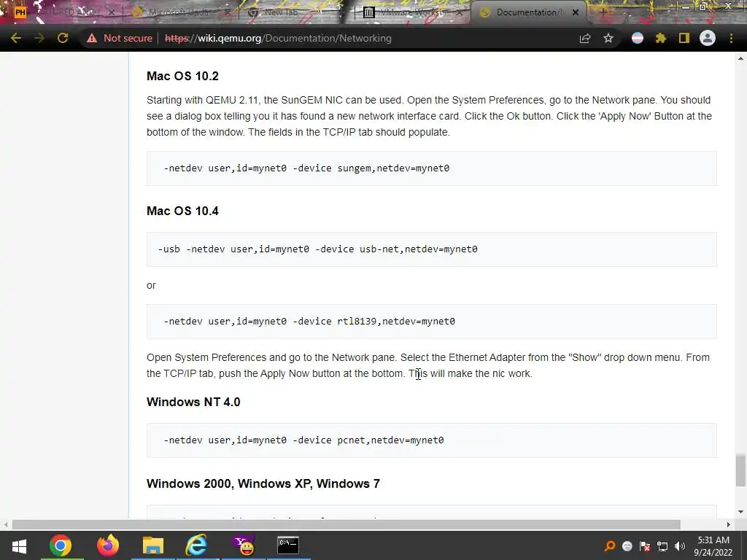Launch Firefox from the taskbar
Image resolution: width=747 pixels, height=560 pixels.
point(108,545)
